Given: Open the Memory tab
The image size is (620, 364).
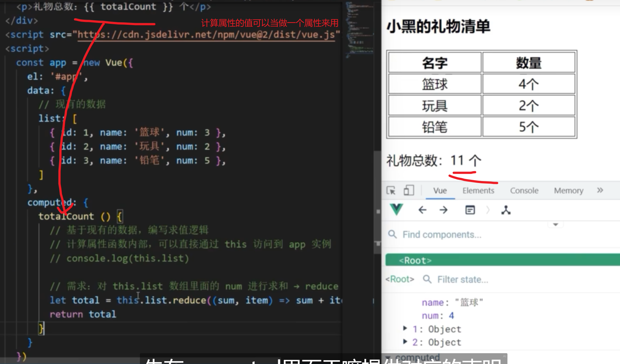Looking at the screenshot, I should tap(568, 191).
